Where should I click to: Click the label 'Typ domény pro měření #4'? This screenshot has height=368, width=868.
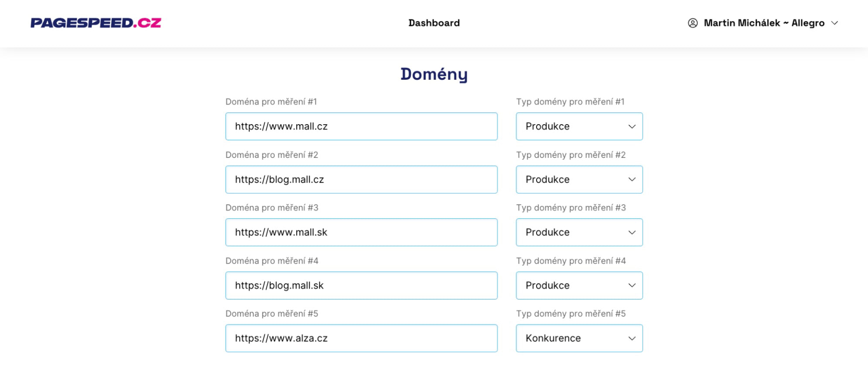point(571,261)
